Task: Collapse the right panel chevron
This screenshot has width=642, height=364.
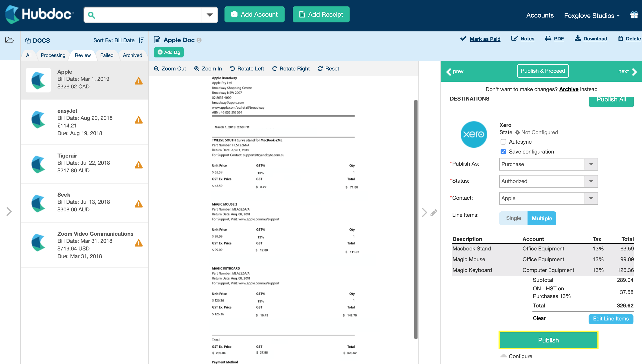Action: point(424,213)
